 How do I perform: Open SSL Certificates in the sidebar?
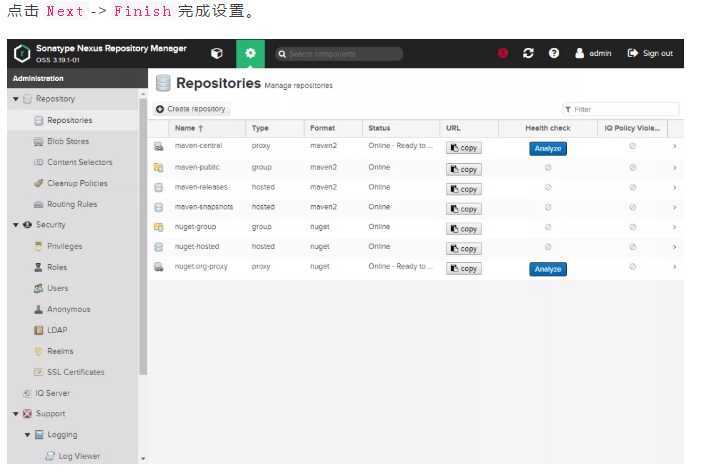tap(76, 372)
